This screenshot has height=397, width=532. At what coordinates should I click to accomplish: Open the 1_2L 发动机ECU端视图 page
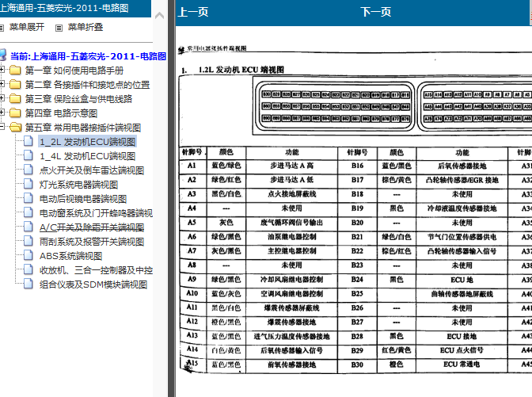pos(88,142)
